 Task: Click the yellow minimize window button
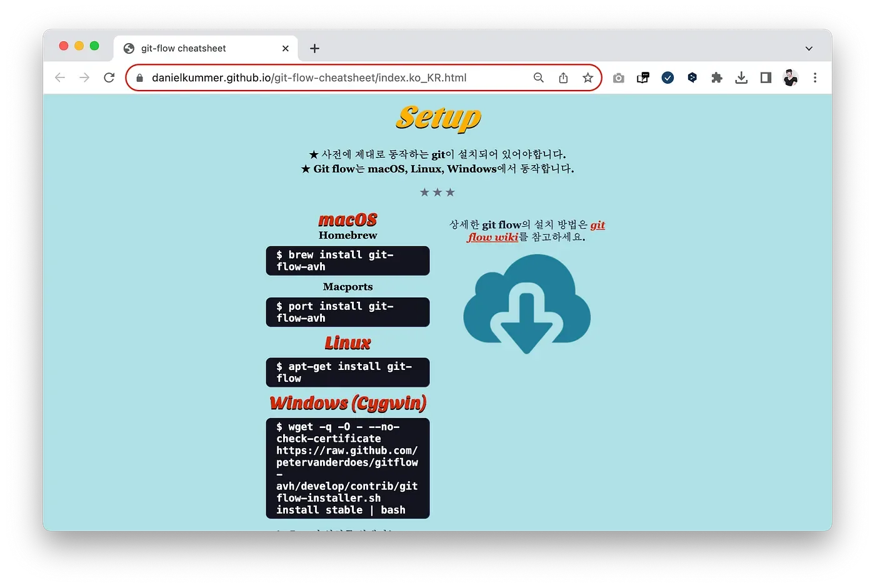click(79, 46)
